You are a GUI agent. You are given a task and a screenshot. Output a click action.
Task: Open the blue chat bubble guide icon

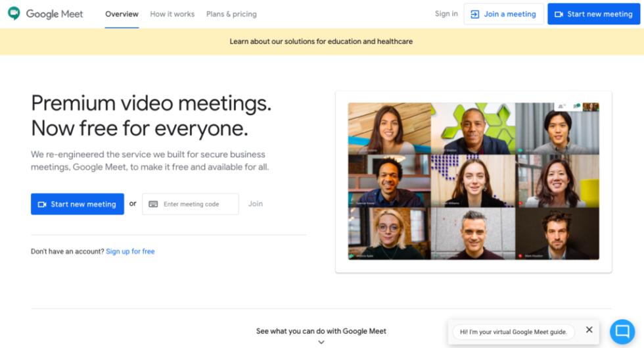tap(622, 331)
